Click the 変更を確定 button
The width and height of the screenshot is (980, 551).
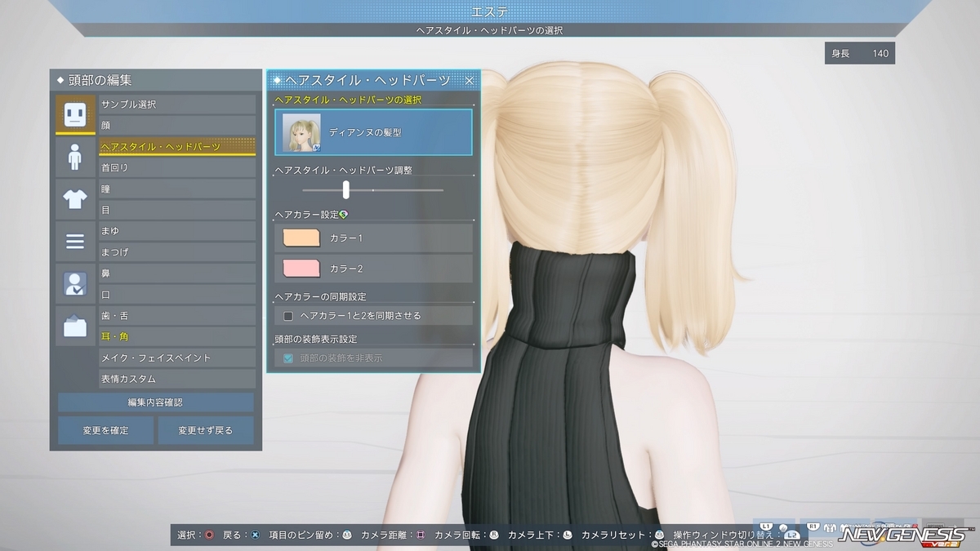[105, 430]
